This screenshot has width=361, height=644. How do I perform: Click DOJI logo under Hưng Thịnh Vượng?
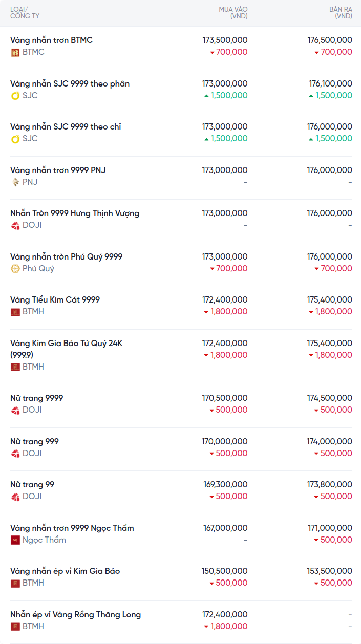(x=15, y=225)
